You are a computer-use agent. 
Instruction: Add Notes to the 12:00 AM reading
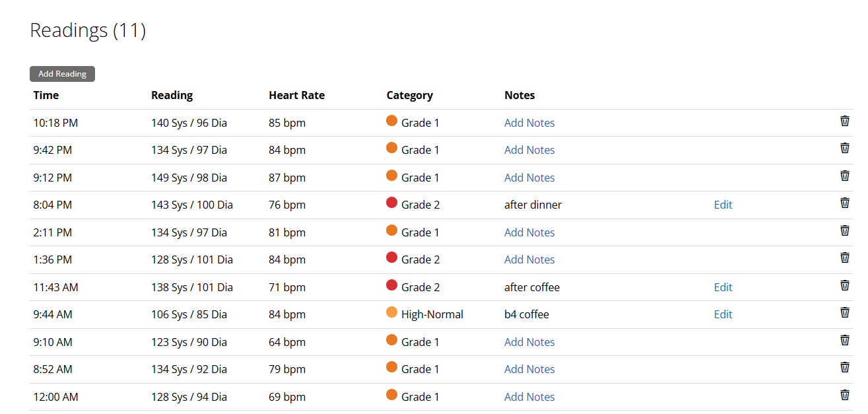(529, 397)
